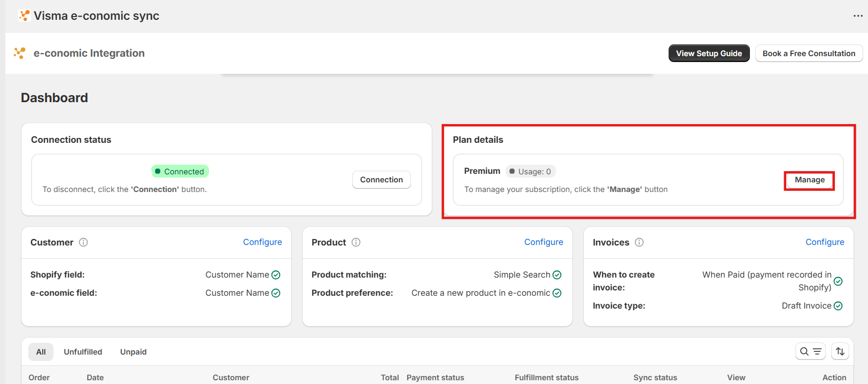Click the Visma e-conomic sync app icon
The height and width of the screenshot is (384, 868).
point(24,16)
